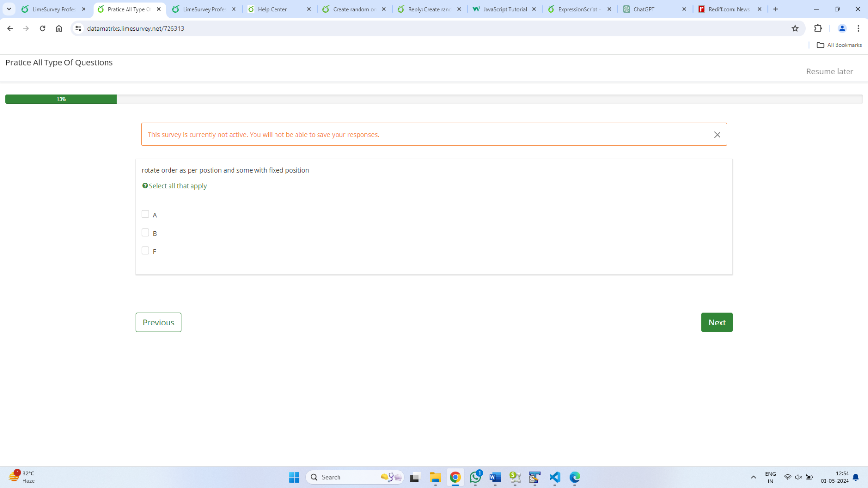
Task: Dismiss the survey not active alert
Action: tap(717, 135)
